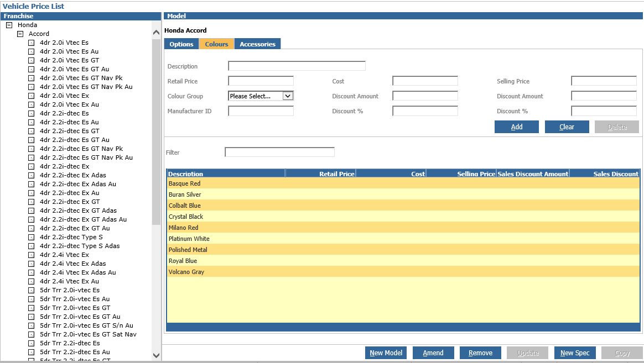Select the Colbalt Blue colour row

pos(403,206)
